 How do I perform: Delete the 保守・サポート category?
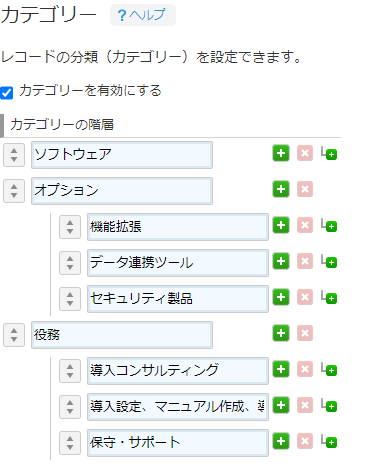(x=305, y=441)
